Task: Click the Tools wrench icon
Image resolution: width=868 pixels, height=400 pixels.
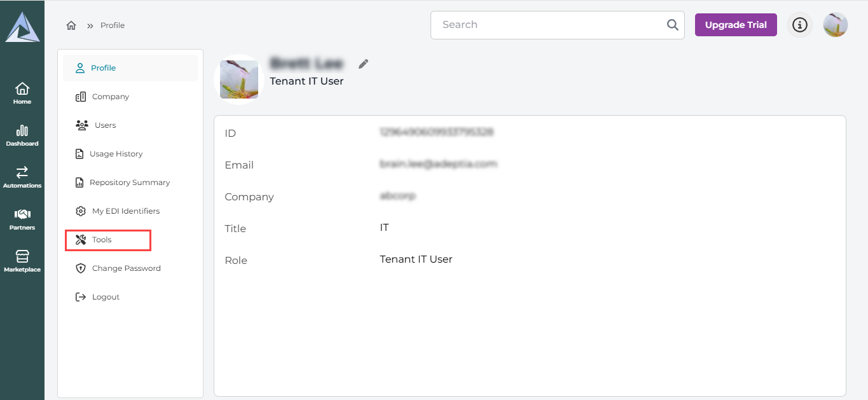Action: tap(81, 240)
